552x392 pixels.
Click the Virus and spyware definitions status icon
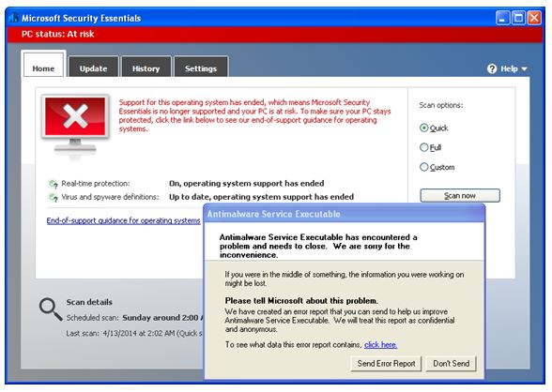pos(53,197)
